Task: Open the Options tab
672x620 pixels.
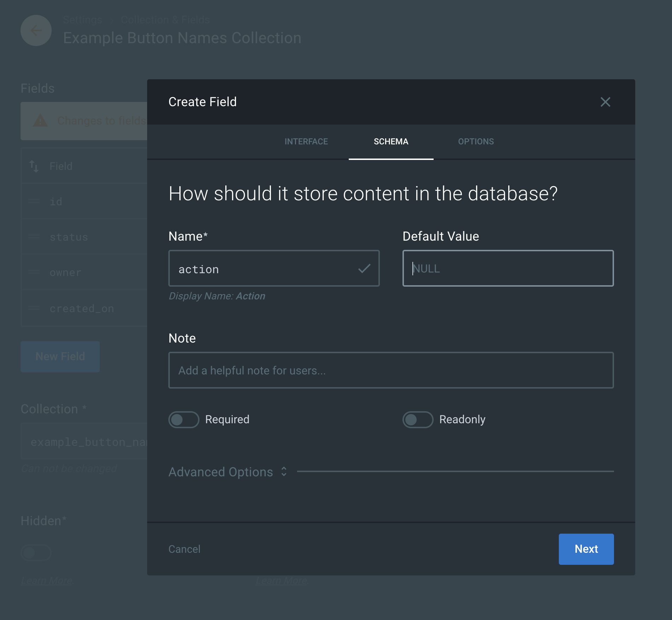Action: [476, 142]
